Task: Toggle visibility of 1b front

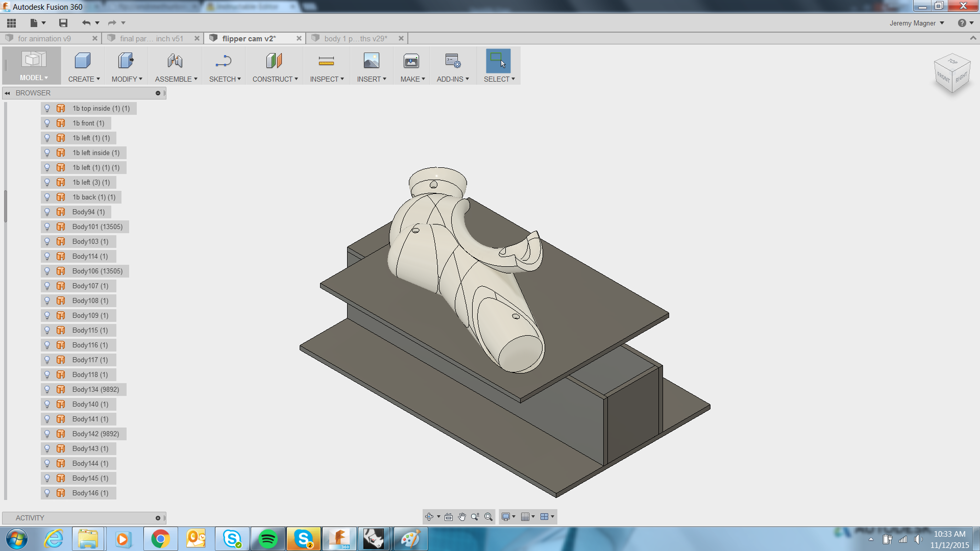Action: coord(47,123)
